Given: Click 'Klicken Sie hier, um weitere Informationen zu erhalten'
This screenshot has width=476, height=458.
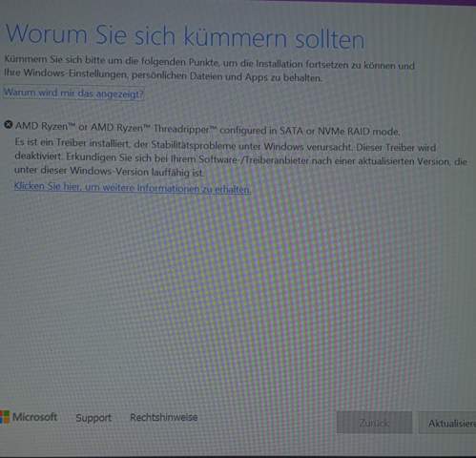Looking at the screenshot, I should tap(133, 188).
